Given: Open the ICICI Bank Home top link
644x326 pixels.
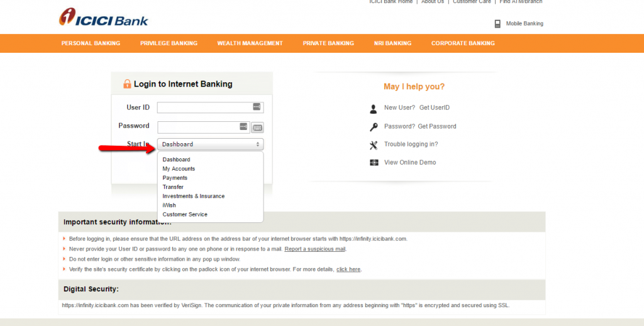Looking at the screenshot, I should pyautogui.click(x=391, y=2).
